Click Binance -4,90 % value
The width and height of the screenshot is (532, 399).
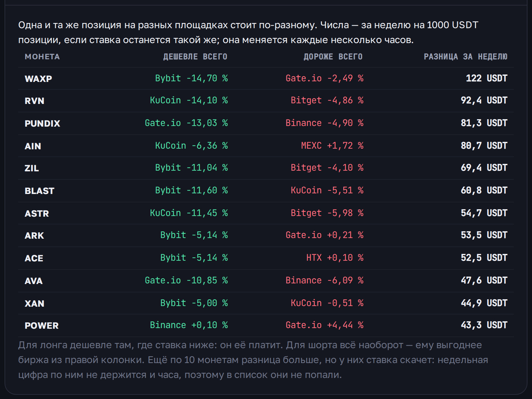click(x=325, y=123)
